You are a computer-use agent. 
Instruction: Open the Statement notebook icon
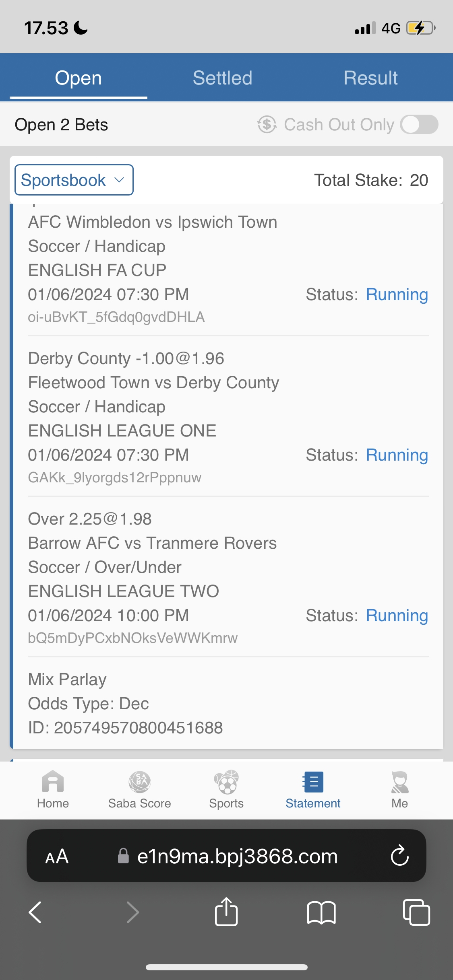tap(313, 782)
